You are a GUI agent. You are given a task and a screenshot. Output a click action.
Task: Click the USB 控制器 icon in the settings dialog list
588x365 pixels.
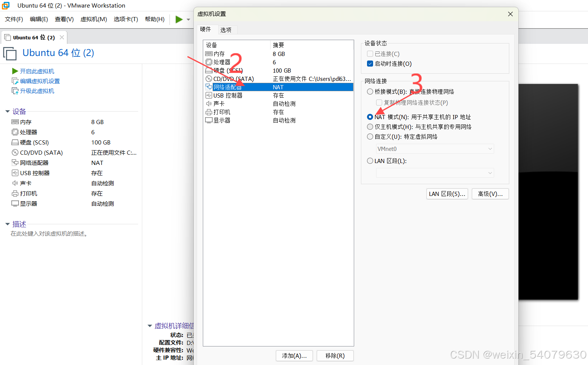209,95
